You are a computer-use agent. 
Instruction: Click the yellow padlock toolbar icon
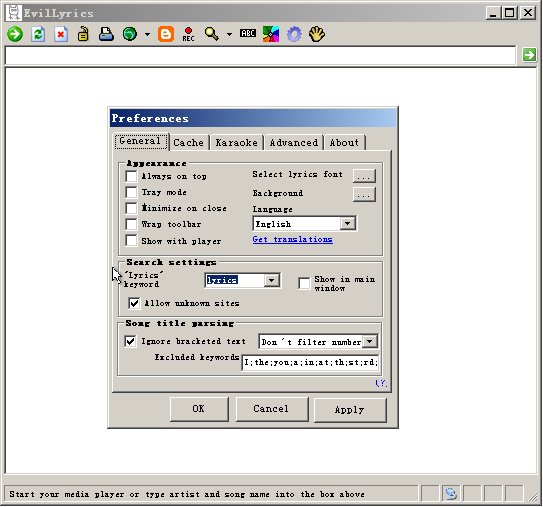[x=83, y=34]
